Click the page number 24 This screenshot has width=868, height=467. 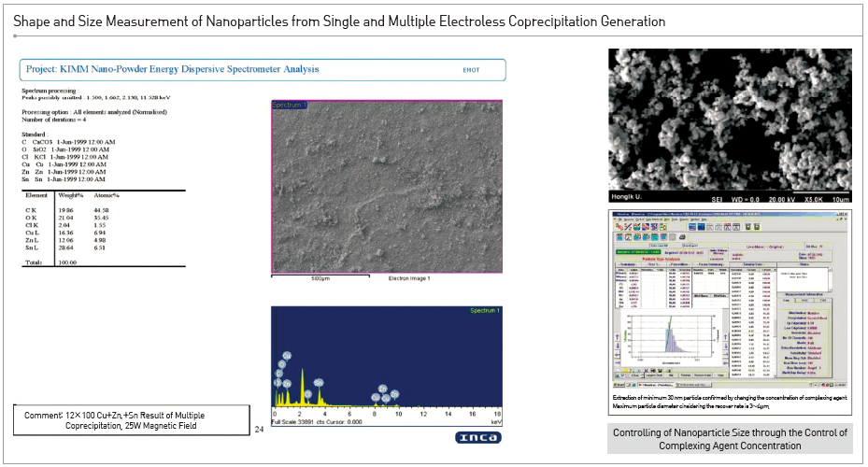click(259, 430)
